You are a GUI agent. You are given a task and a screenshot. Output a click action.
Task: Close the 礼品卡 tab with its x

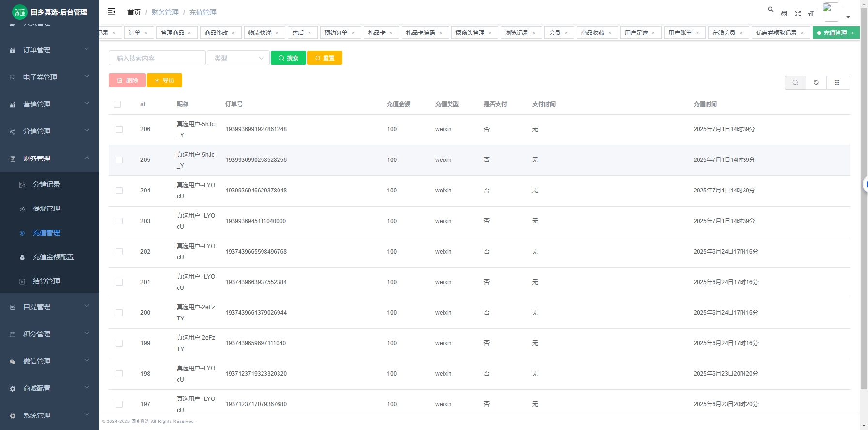point(391,33)
